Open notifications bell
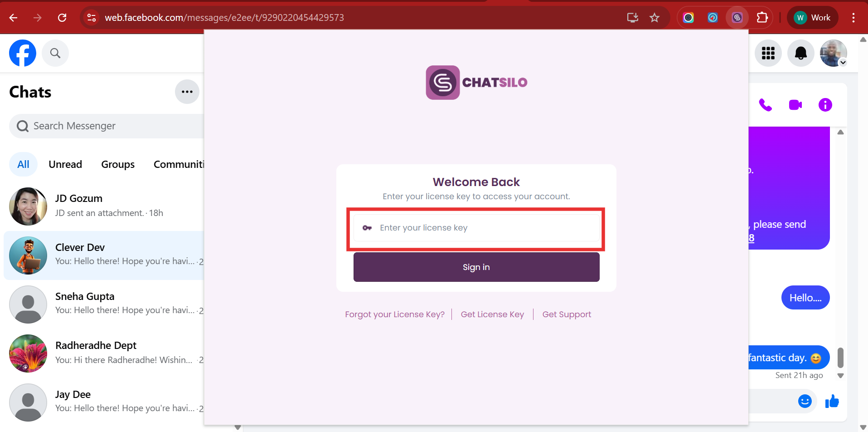The image size is (868, 432). [801, 53]
